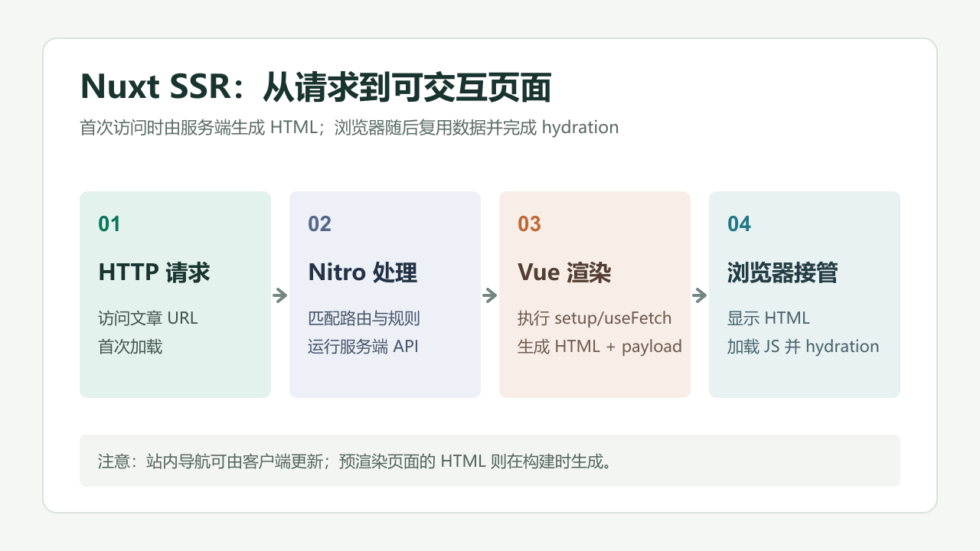Click the line "匹配路由与规则"
The width and height of the screenshot is (980, 551).
[x=364, y=318]
